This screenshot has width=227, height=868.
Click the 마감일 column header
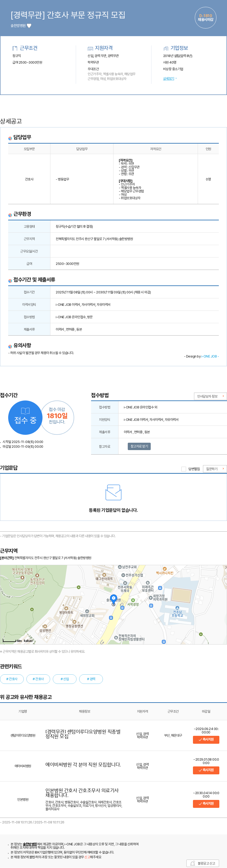click(206, 711)
